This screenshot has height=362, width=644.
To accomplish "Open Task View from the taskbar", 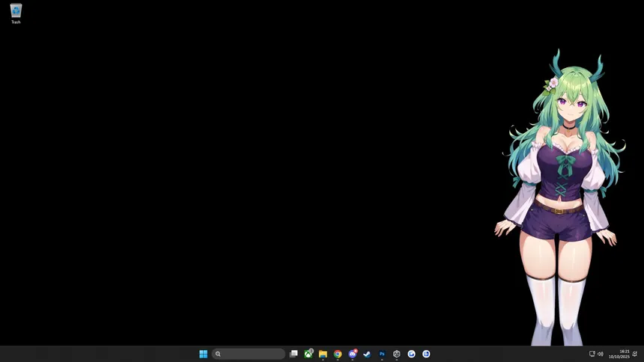I will click(x=294, y=354).
